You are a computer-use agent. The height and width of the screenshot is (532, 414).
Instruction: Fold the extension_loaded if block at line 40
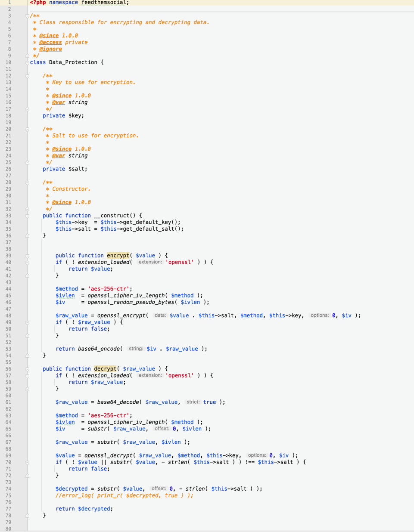coord(27,262)
